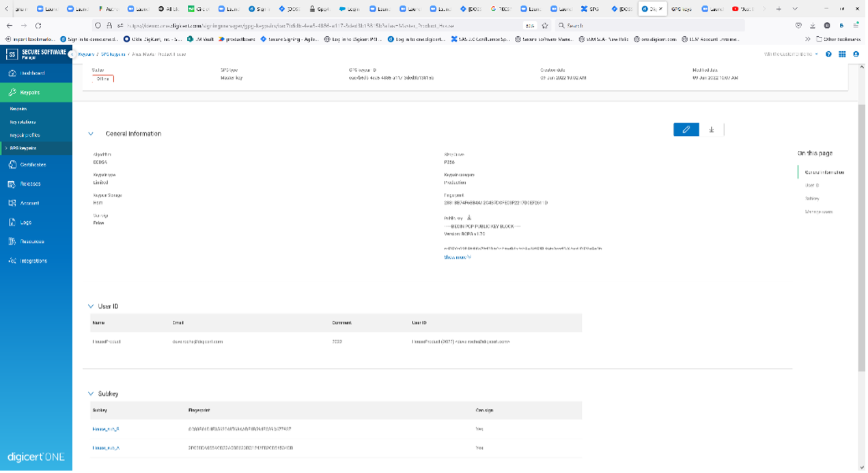Click the download icon beside the edit button
This screenshot has height=473, width=868.
pos(711,130)
